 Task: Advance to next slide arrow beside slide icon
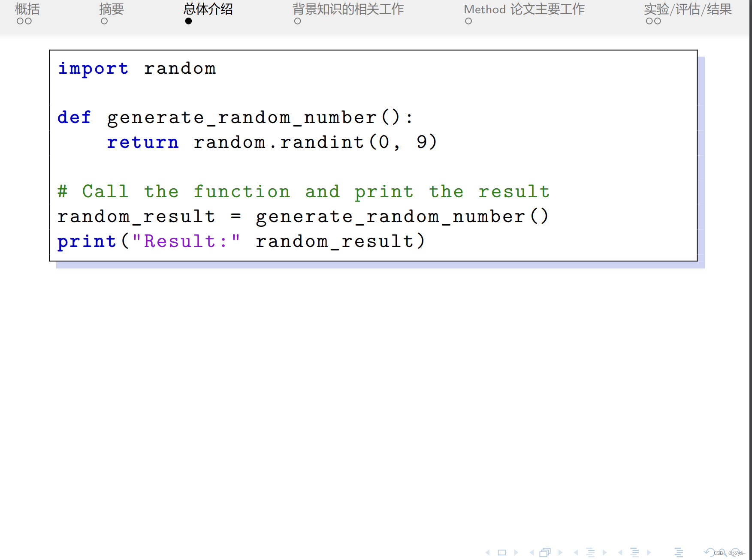click(516, 552)
